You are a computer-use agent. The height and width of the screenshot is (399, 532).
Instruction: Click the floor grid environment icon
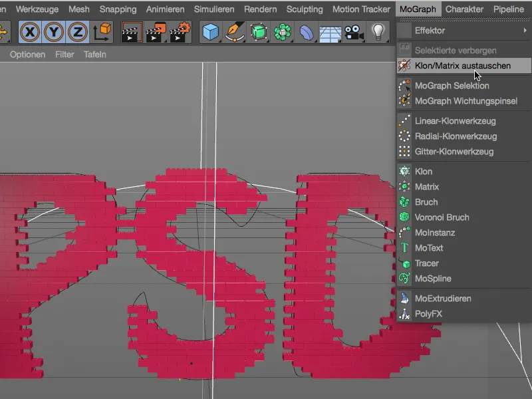point(330,31)
